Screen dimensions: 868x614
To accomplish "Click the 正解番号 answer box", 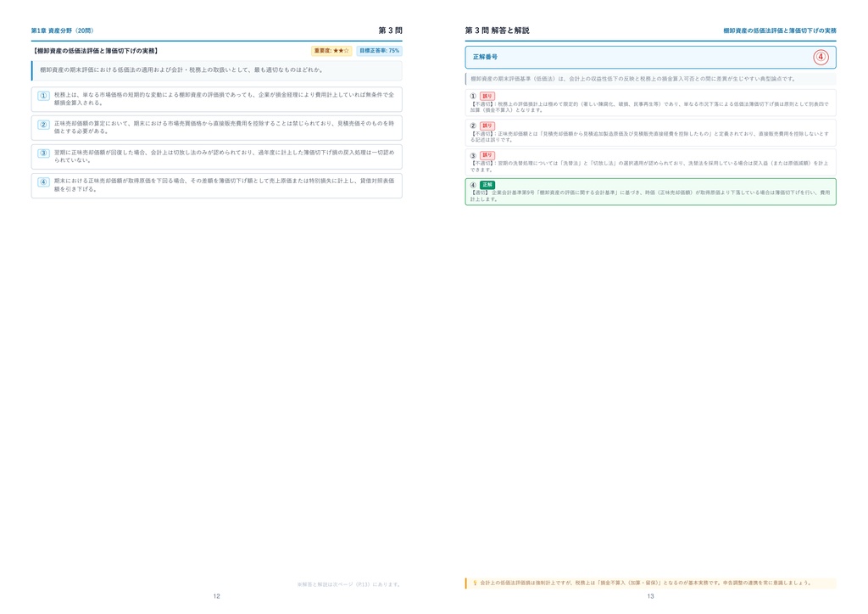I will coord(650,57).
